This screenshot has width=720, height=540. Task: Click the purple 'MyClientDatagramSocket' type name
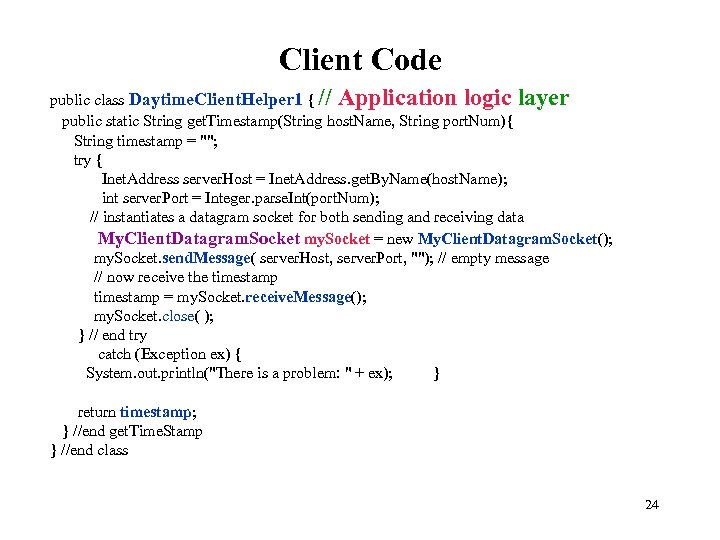(199, 239)
